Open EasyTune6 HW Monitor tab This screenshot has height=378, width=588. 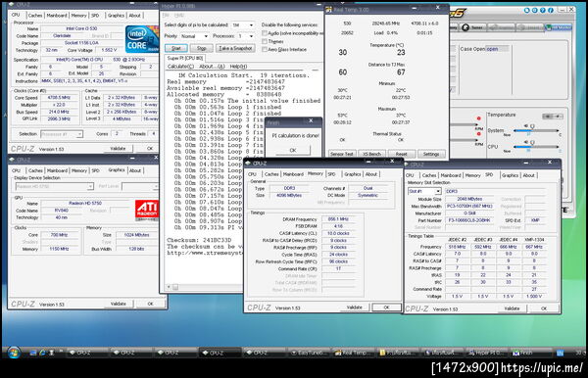tap(559, 27)
